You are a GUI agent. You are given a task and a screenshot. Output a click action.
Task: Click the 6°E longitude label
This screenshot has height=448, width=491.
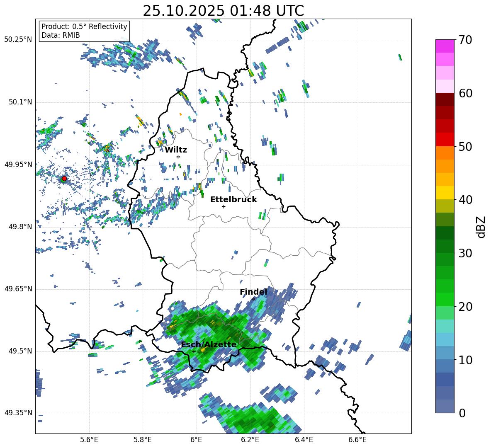196,440
